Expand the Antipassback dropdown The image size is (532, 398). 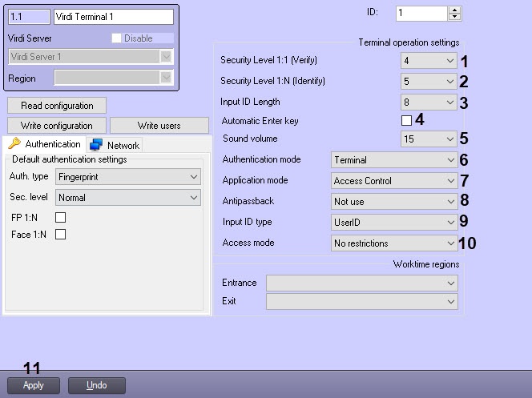pyautogui.click(x=394, y=202)
